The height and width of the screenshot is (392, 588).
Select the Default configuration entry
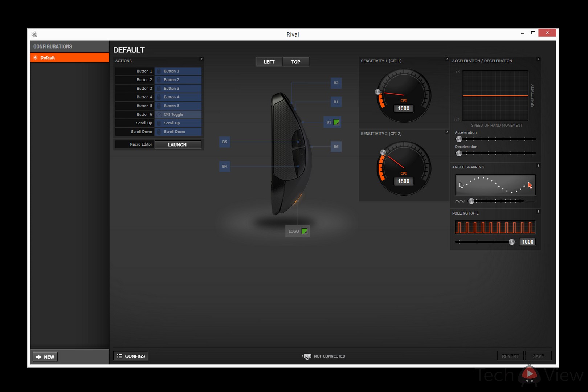tap(70, 57)
